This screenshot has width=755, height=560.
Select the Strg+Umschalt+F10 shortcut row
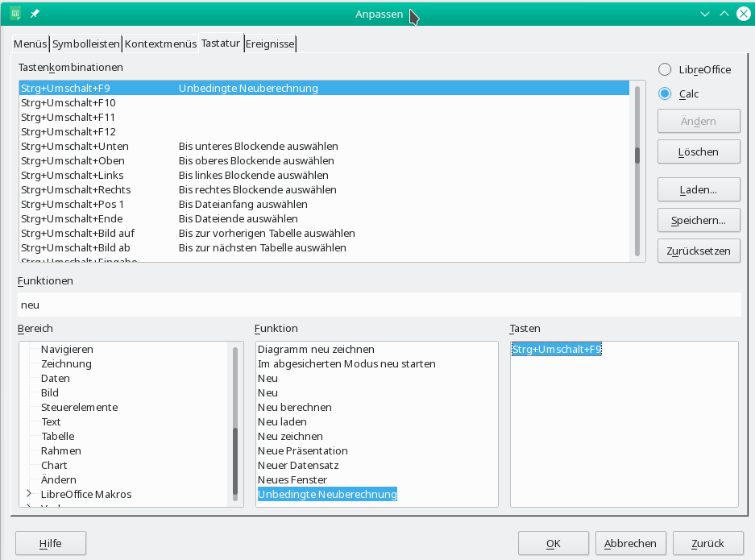(324, 102)
